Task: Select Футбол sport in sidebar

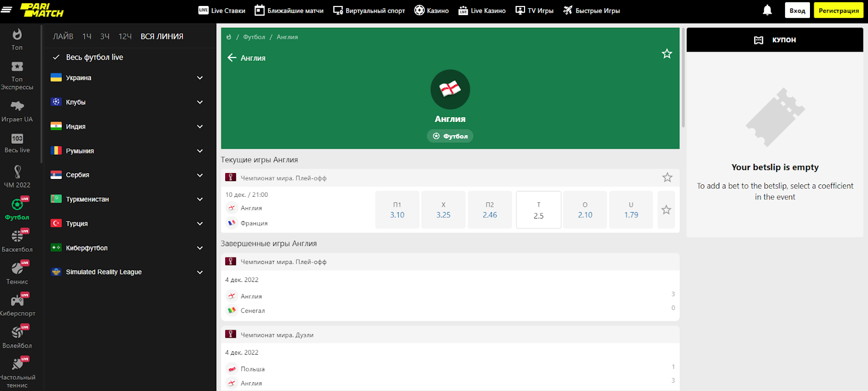Action: pos(17,209)
